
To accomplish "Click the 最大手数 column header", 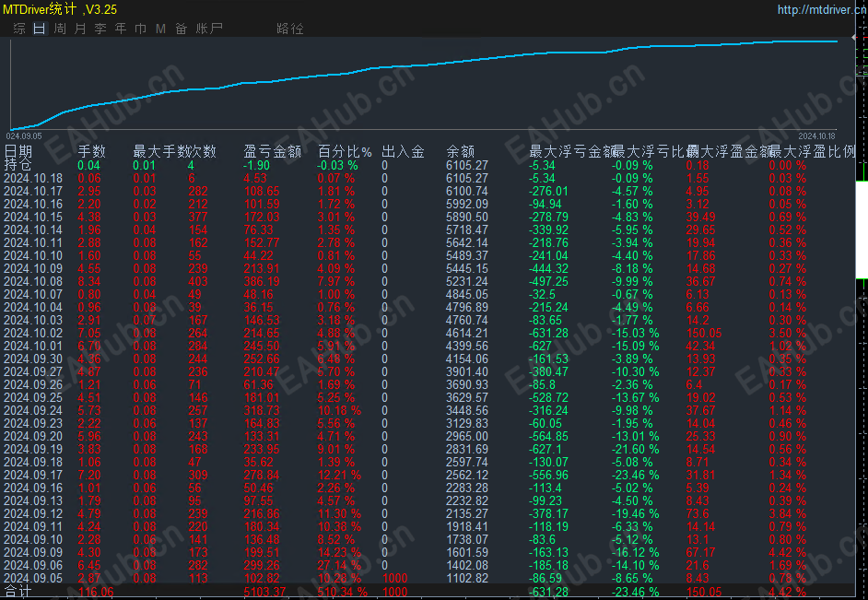I will 160,152.
